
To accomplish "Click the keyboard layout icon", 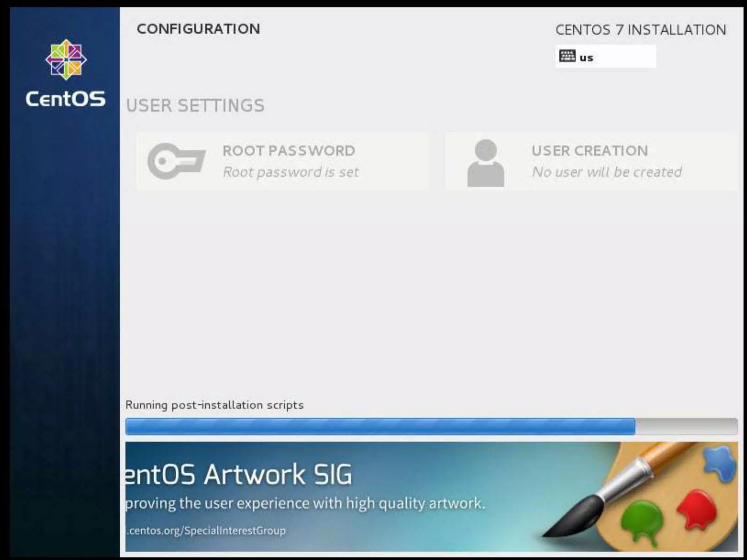I will [x=567, y=56].
